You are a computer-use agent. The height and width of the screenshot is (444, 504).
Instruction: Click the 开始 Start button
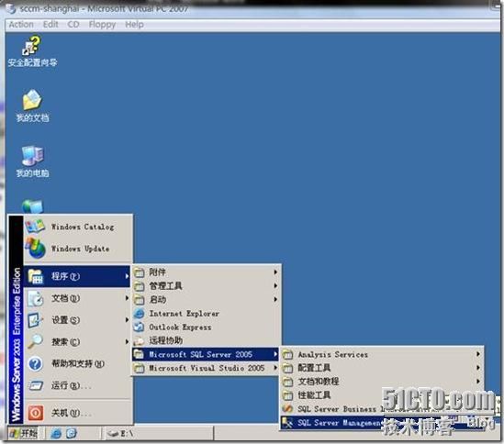tap(23, 433)
